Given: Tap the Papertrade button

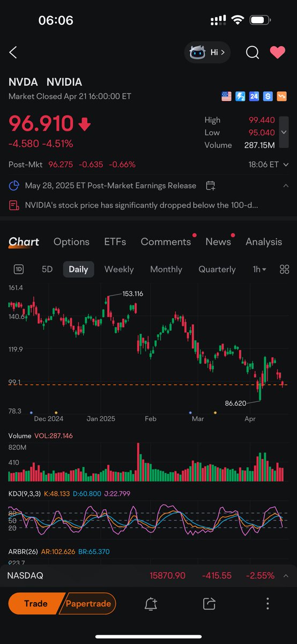Looking at the screenshot, I should pyautogui.click(x=88, y=604).
